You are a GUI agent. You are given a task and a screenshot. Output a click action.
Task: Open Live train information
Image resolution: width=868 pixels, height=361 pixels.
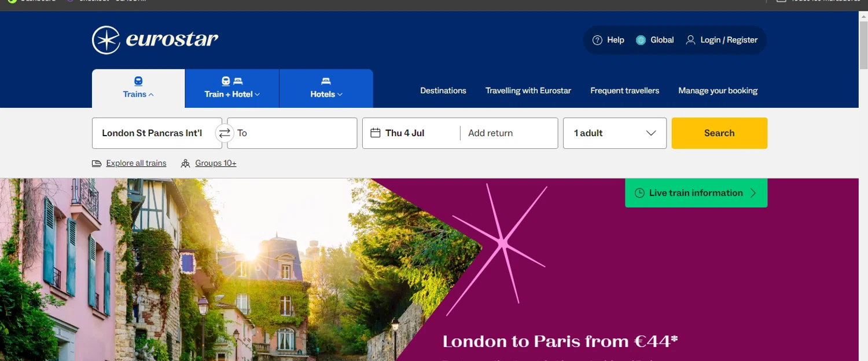[x=696, y=193]
